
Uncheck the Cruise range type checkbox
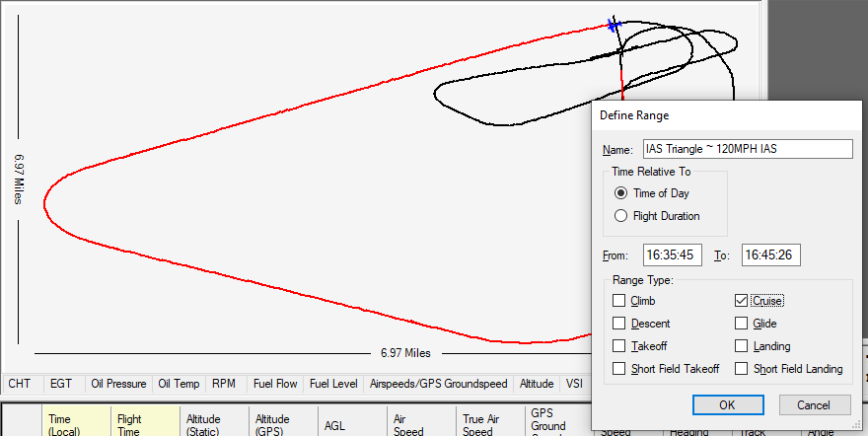click(x=741, y=301)
